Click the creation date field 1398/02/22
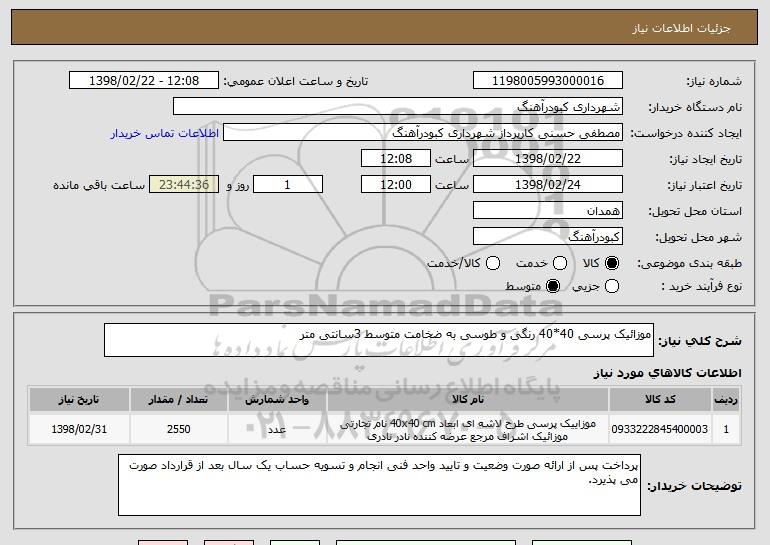Viewport: 770px width, 545px height. (x=548, y=159)
